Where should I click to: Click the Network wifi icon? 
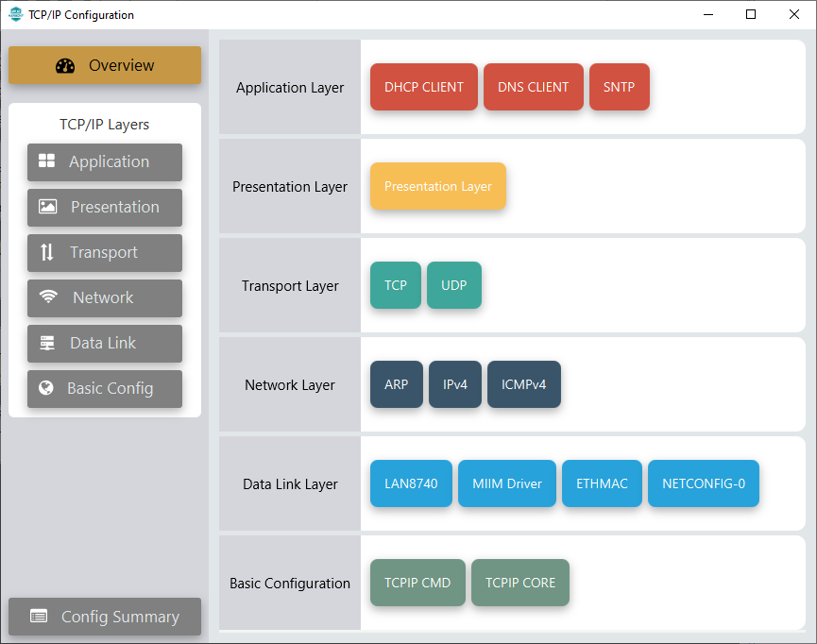click(x=48, y=297)
